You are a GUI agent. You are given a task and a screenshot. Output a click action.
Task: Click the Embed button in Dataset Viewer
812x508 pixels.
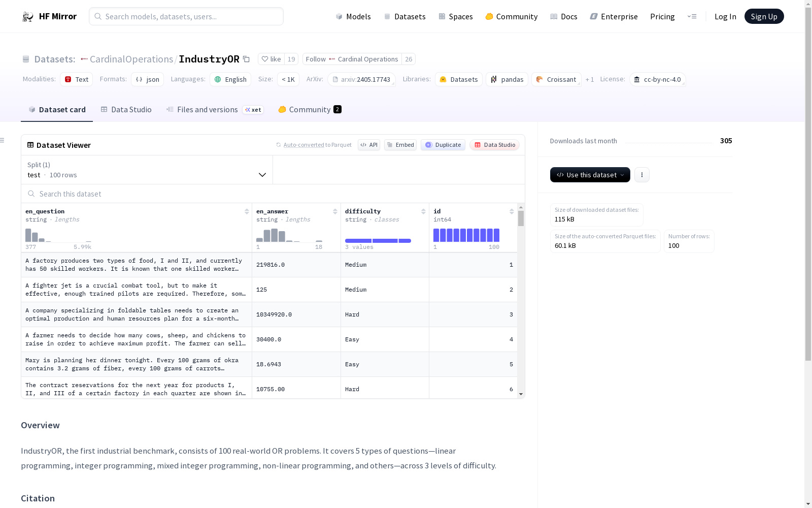pyautogui.click(x=400, y=145)
